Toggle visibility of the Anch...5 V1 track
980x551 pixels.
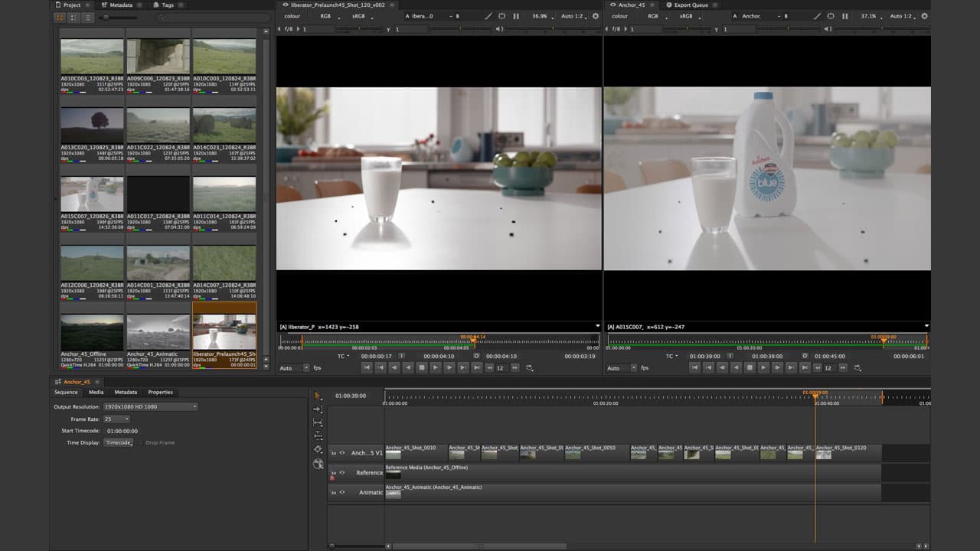(342, 452)
